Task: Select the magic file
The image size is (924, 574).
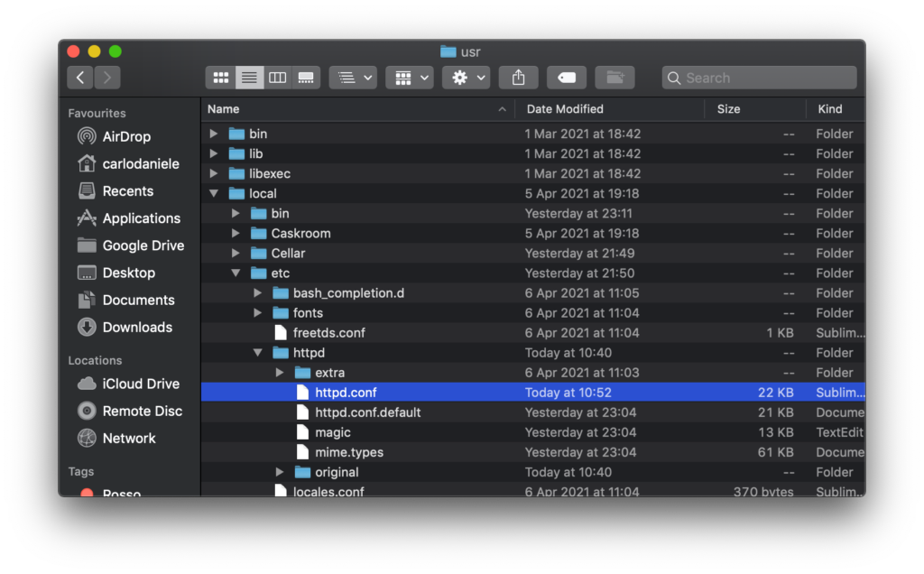Action: pyautogui.click(x=533, y=432)
